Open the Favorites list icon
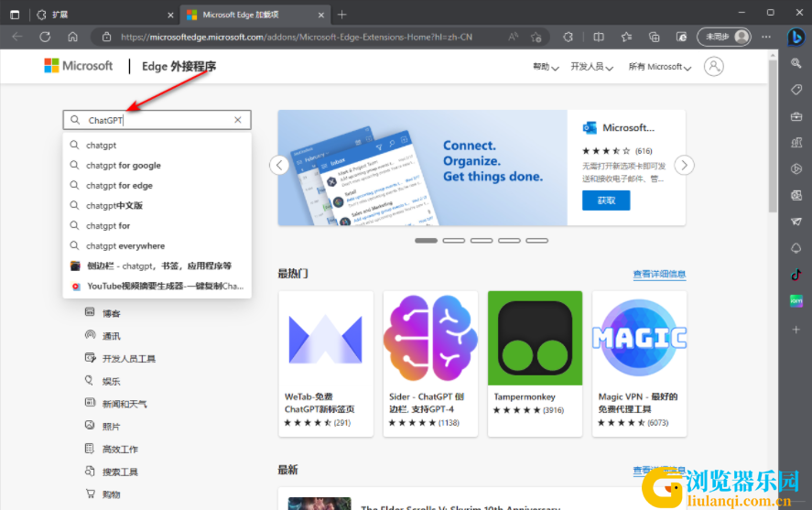The width and height of the screenshot is (812, 510). click(x=626, y=37)
